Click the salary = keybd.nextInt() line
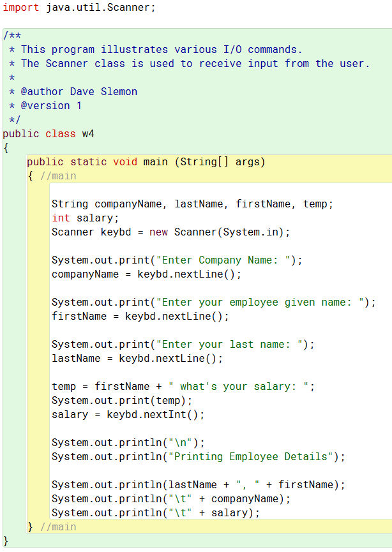 point(128,414)
